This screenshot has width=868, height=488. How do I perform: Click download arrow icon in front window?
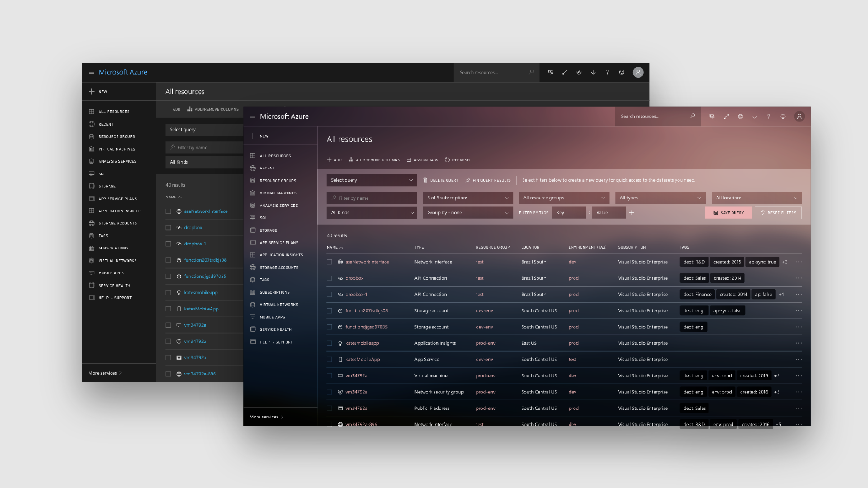tap(755, 116)
